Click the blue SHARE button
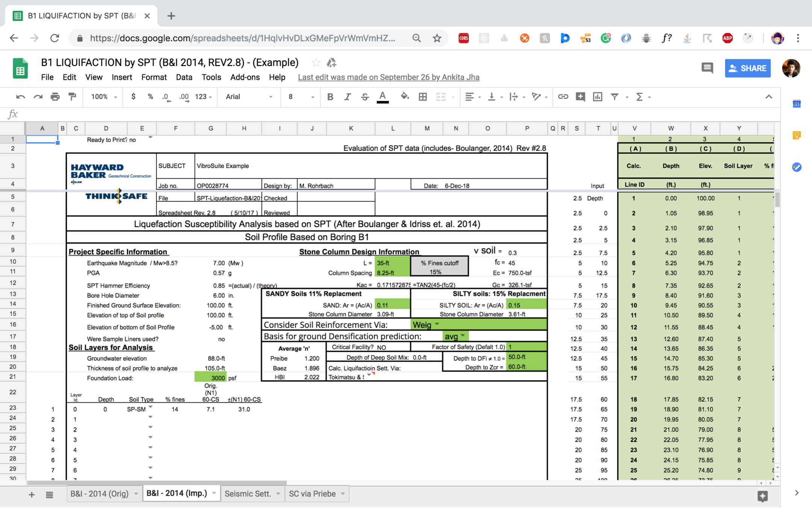The width and height of the screenshot is (812, 508). (x=747, y=68)
